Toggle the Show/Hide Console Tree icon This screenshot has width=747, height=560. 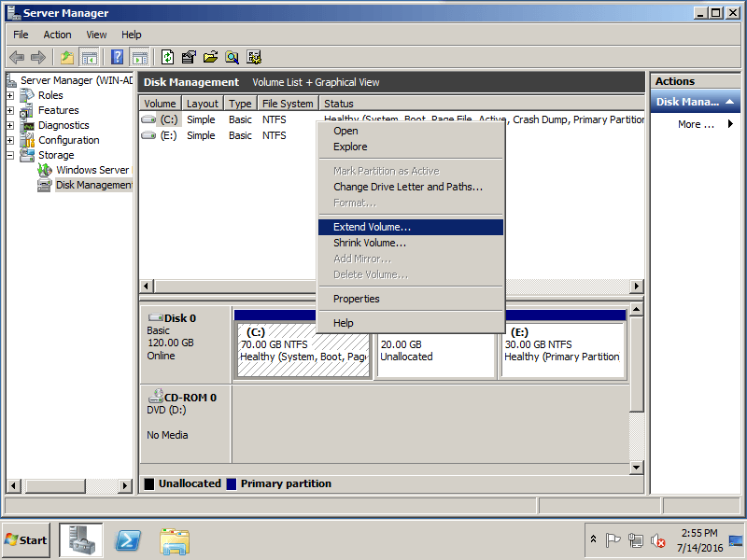[89, 58]
